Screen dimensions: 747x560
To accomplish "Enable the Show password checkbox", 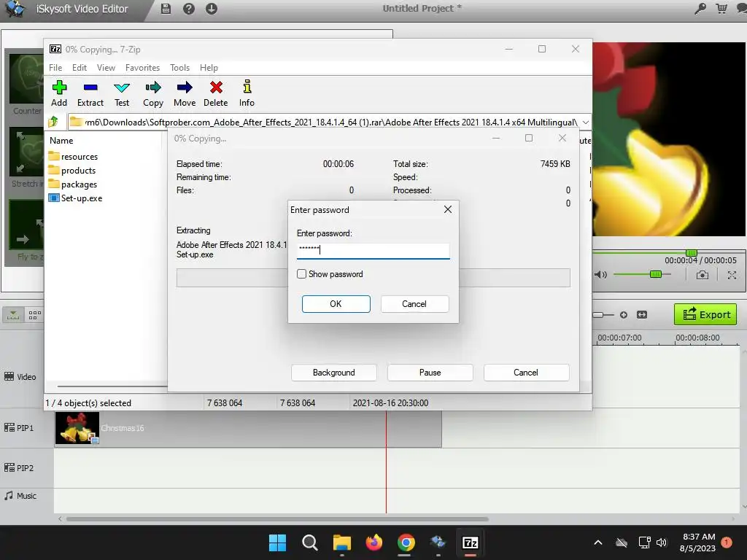I will point(301,274).
